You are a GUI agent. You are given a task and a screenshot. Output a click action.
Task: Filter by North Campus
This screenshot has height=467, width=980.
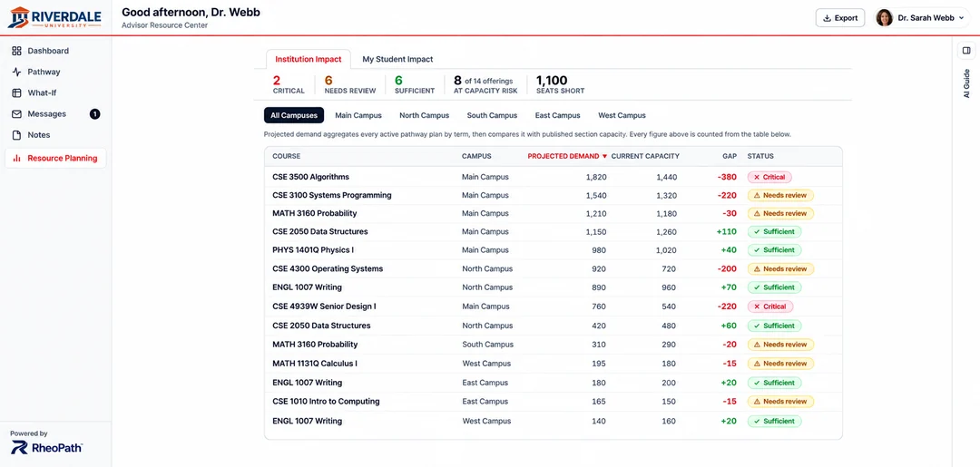coord(425,115)
